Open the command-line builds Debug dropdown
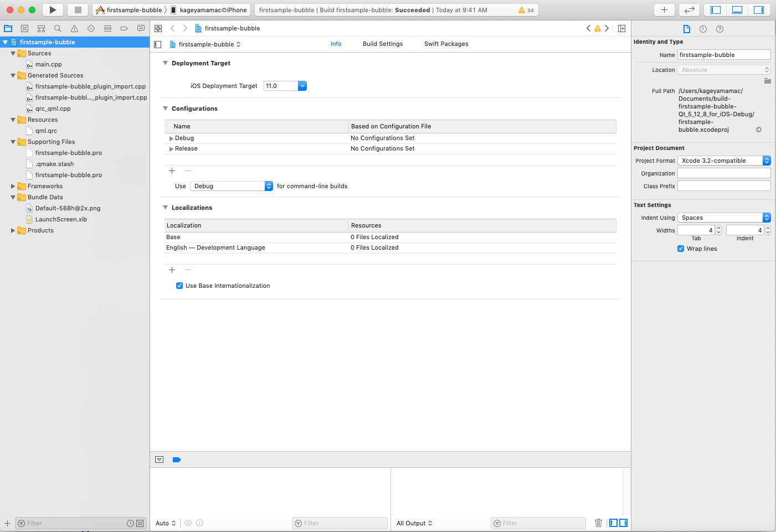Image resolution: width=776 pixels, height=532 pixels. (232, 186)
